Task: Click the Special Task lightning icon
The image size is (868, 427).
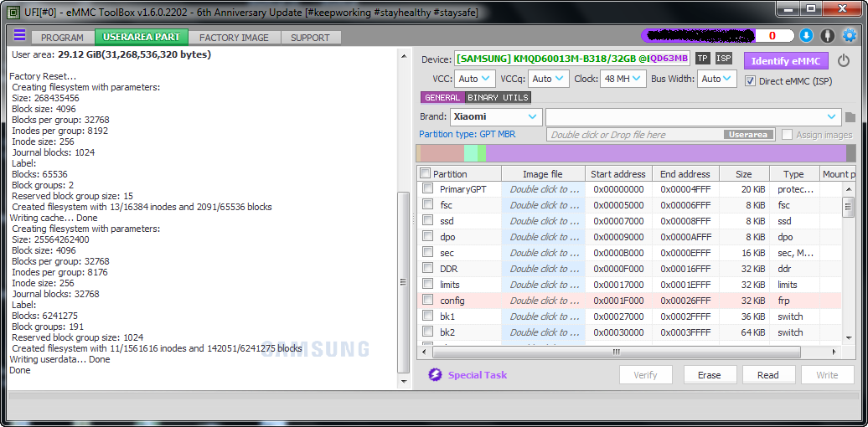Action: coord(435,374)
